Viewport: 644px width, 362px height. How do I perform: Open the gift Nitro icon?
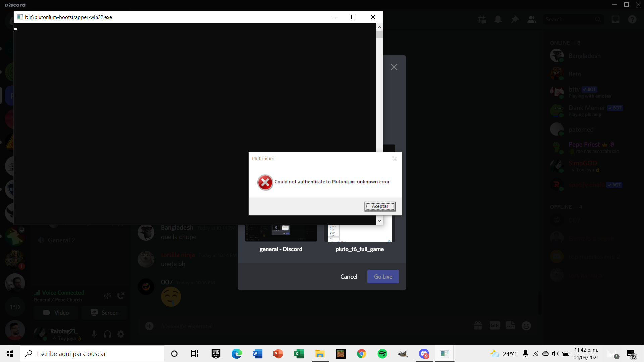pyautogui.click(x=478, y=325)
